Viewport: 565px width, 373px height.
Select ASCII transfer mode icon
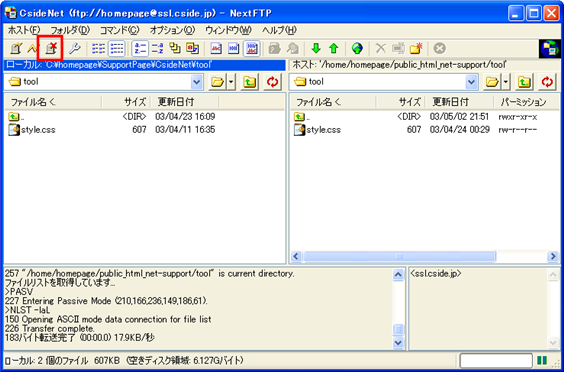point(216,48)
